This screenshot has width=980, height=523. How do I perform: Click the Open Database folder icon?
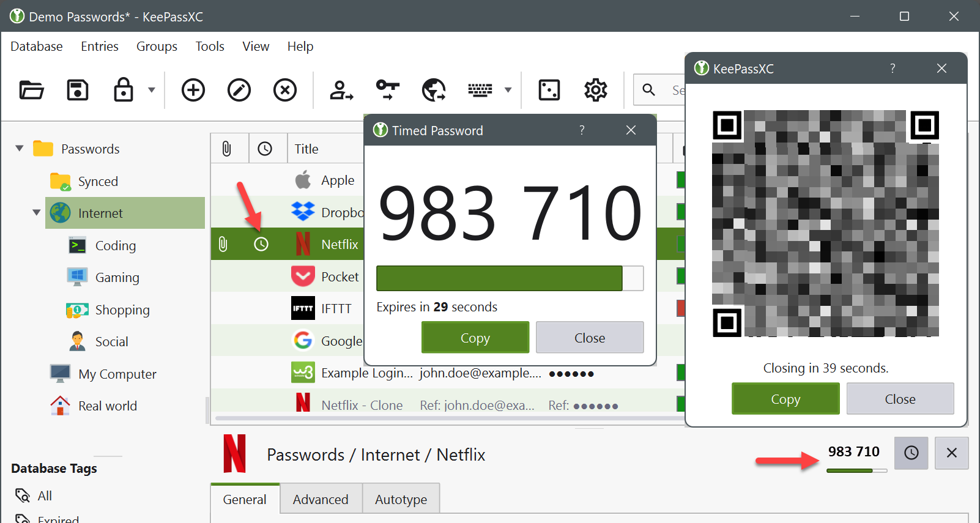point(31,91)
